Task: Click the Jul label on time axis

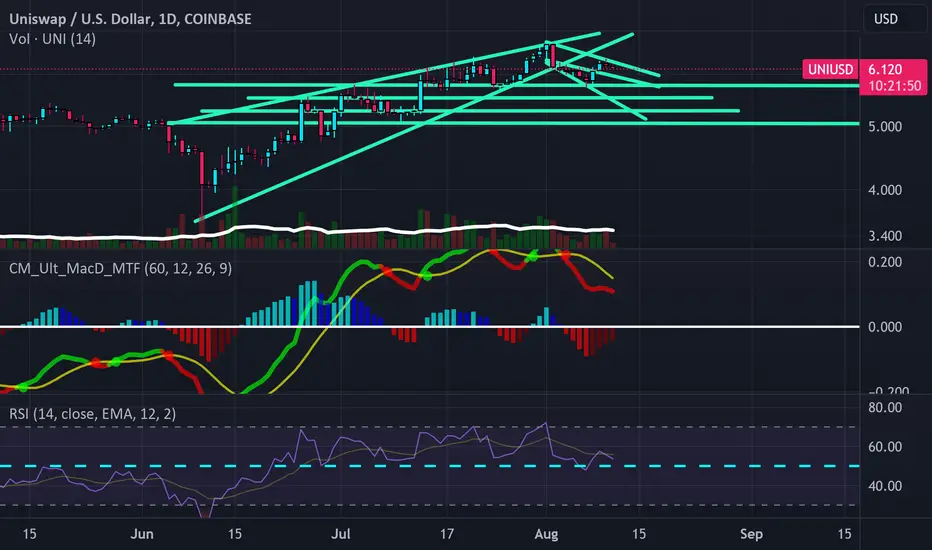Action: 341,534
